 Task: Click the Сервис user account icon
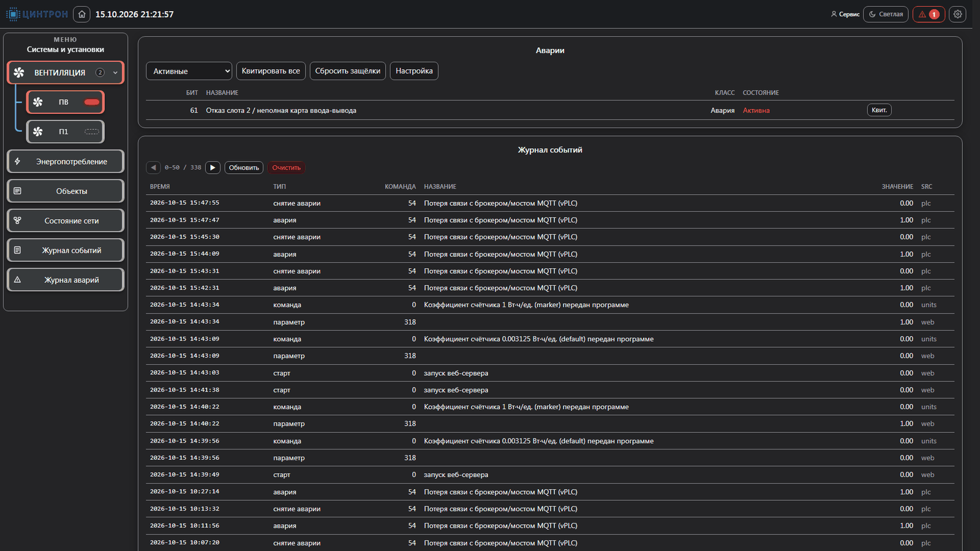click(x=834, y=14)
